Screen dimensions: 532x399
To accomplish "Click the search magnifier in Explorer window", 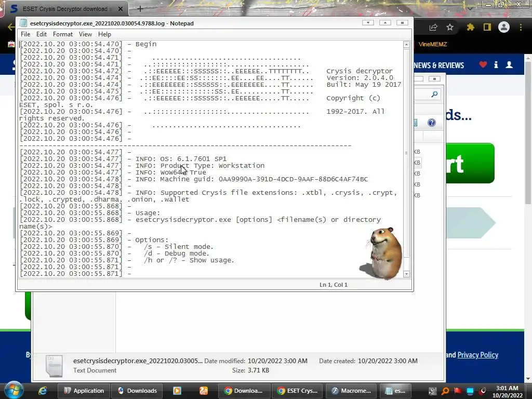I will click(x=435, y=95).
